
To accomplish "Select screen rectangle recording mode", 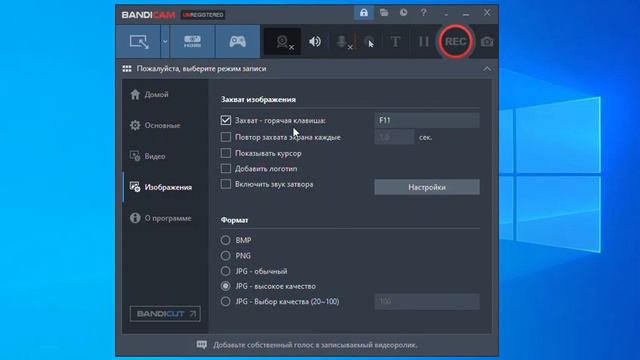I will (138, 42).
